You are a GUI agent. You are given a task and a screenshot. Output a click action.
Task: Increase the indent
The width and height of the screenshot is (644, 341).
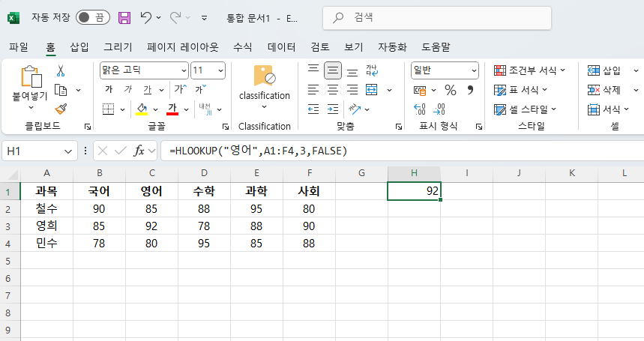pyautogui.click(x=333, y=109)
